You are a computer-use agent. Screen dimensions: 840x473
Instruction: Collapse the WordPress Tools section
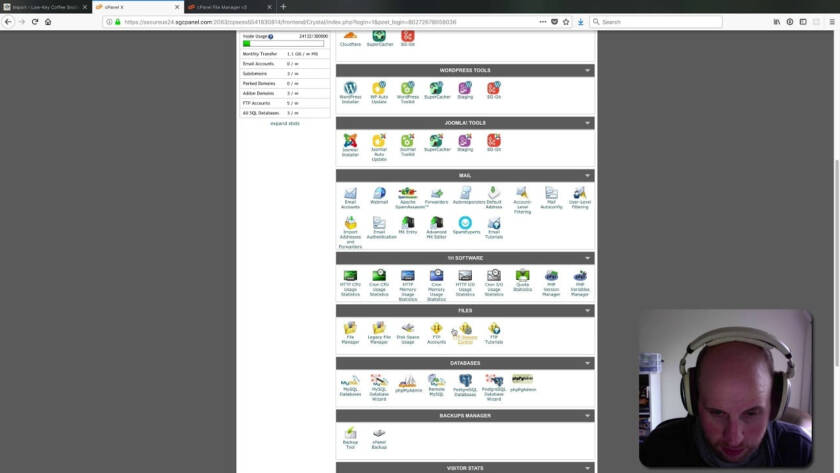click(x=588, y=71)
